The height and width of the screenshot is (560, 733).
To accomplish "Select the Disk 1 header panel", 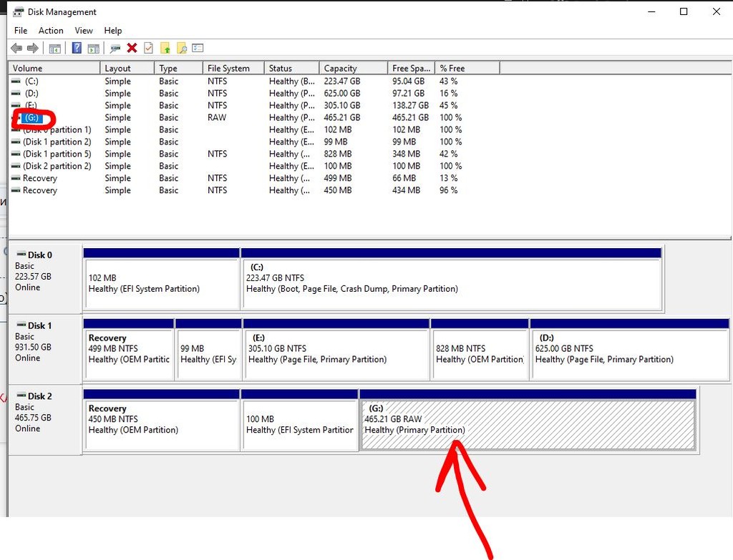I will coord(45,349).
